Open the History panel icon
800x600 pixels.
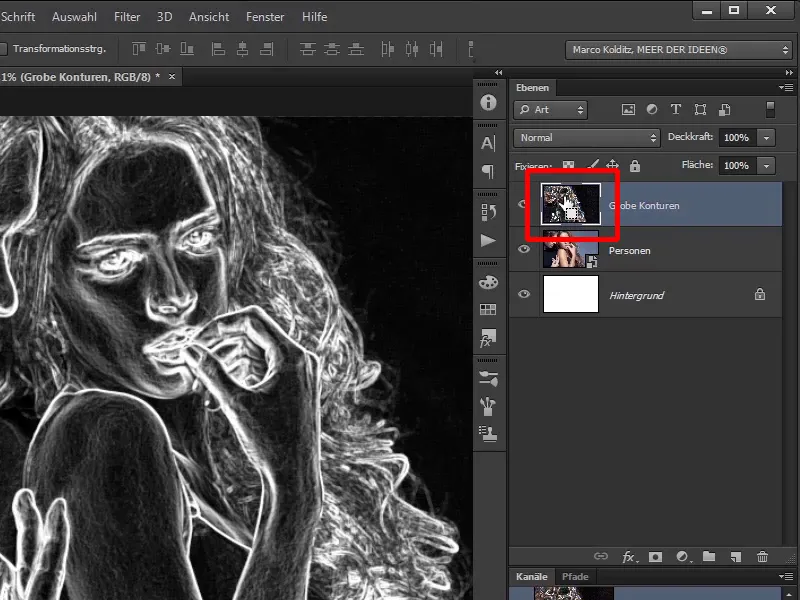pyautogui.click(x=488, y=212)
